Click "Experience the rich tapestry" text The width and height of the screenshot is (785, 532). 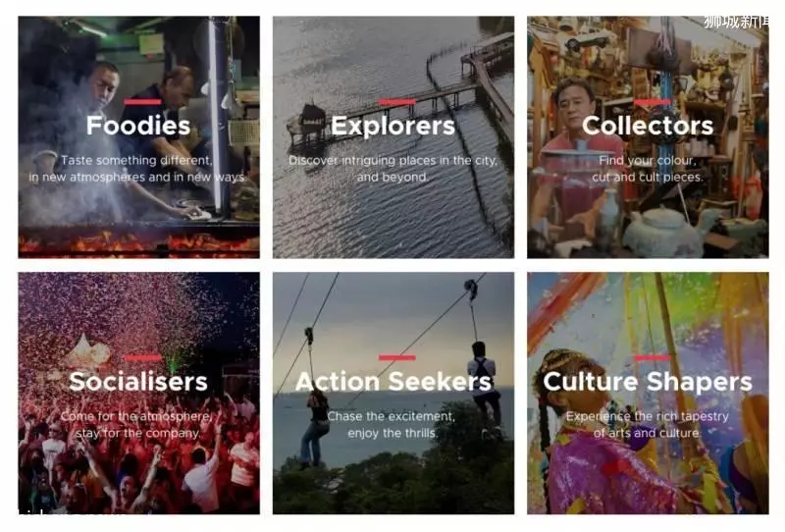tap(648, 416)
